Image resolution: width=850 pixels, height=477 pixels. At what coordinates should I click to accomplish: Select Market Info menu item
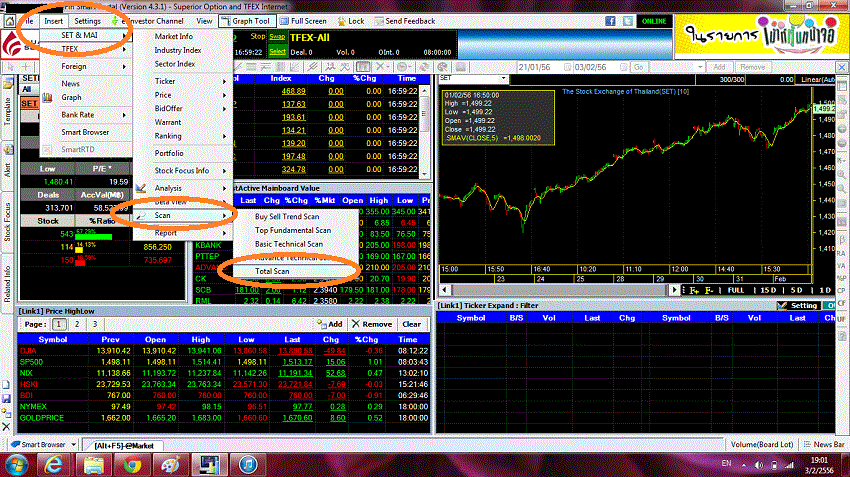coord(183,36)
